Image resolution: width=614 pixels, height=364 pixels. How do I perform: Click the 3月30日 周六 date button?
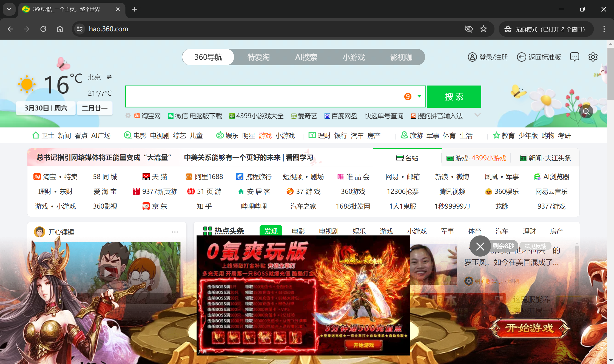click(46, 108)
